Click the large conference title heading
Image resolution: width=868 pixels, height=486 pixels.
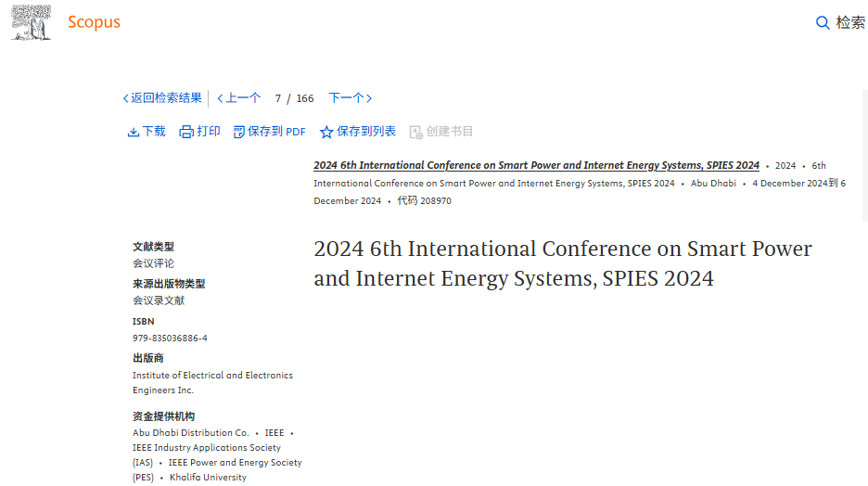click(x=562, y=263)
